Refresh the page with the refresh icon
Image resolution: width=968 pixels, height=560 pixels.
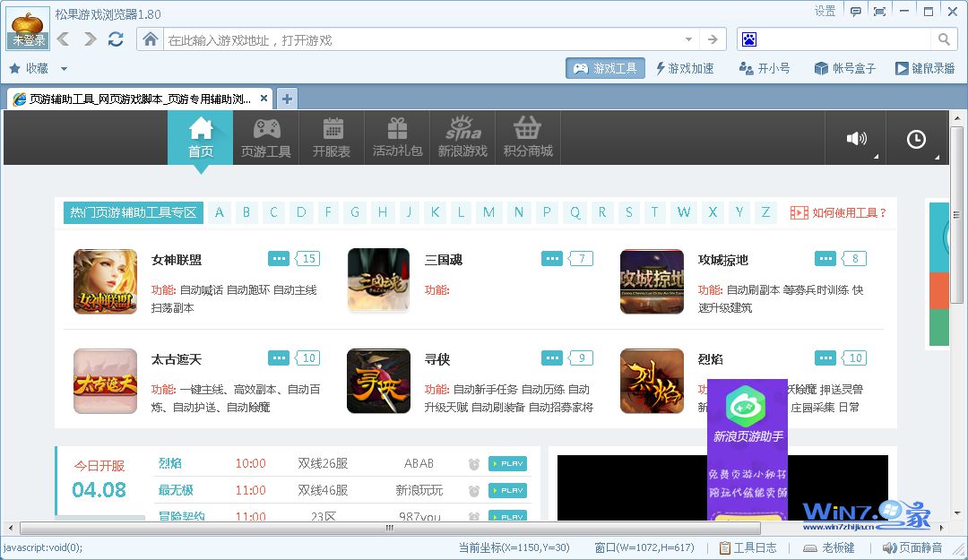pyautogui.click(x=115, y=39)
